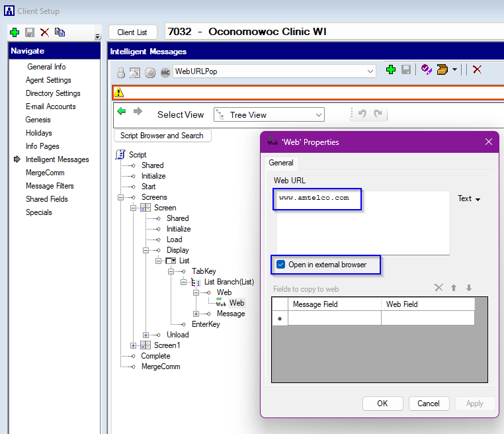
Task: Click the yellow warning triangle icon
Action: (x=119, y=93)
